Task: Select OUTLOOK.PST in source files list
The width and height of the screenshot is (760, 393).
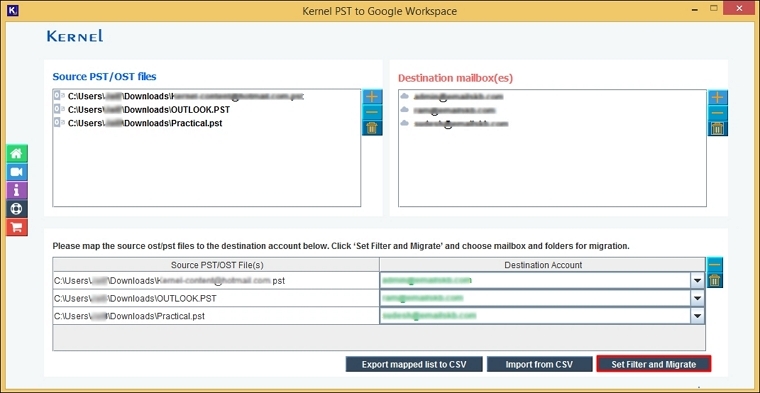Action: (149, 110)
